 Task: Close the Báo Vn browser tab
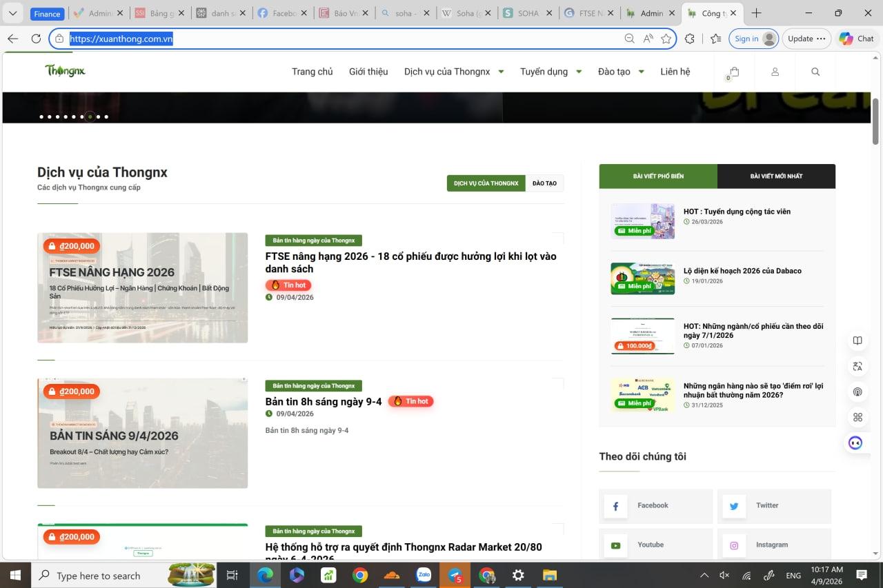[364, 13]
